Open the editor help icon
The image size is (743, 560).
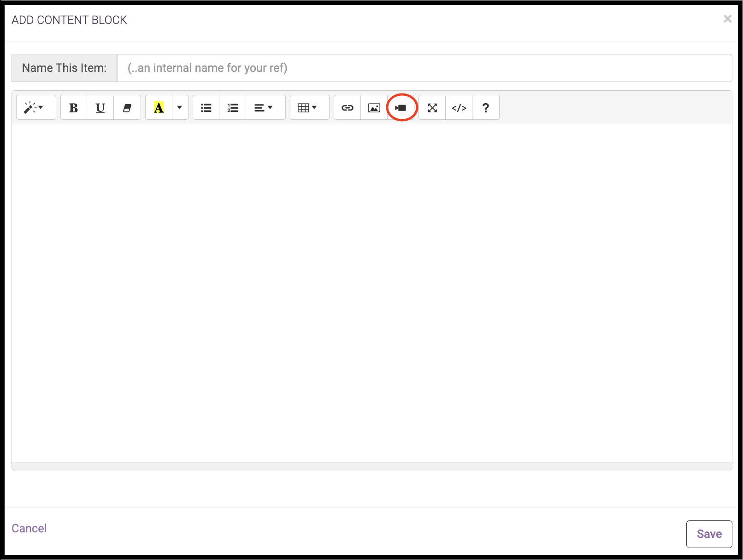(486, 108)
